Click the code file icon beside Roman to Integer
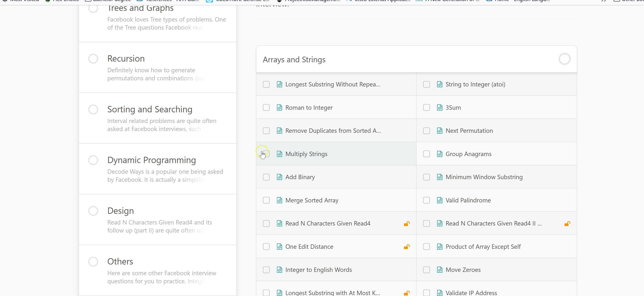644x296 pixels. [280, 108]
